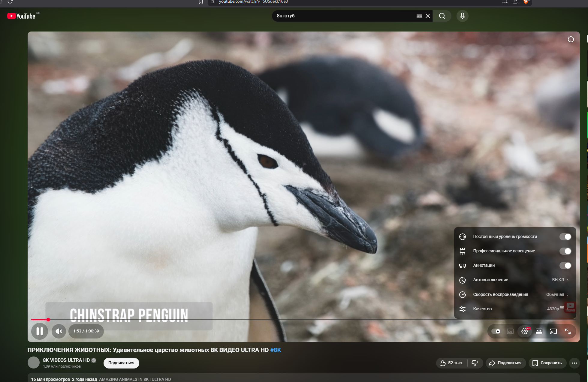Toggle Профессиональное освещение switch
The width and height of the screenshot is (588, 382).
coord(565,251)
